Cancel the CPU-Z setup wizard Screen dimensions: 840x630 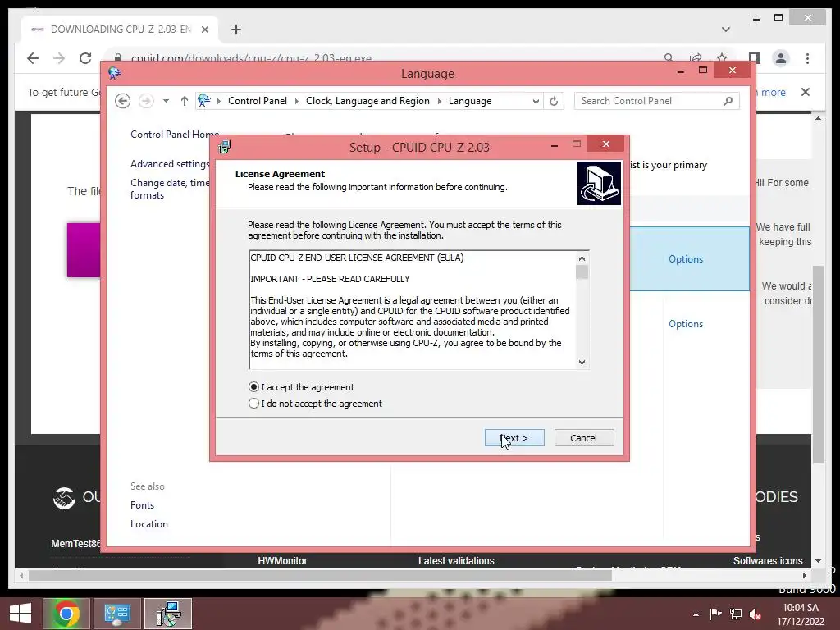(583, 438)
